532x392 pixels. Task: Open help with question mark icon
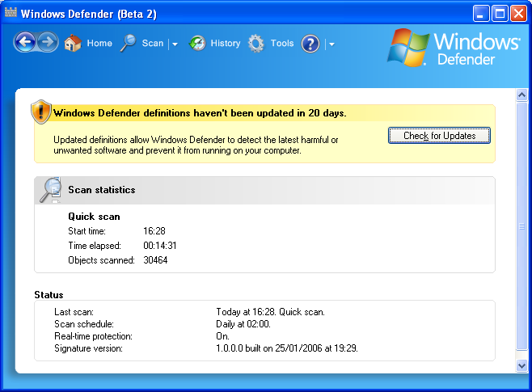(x=310, y=44)
